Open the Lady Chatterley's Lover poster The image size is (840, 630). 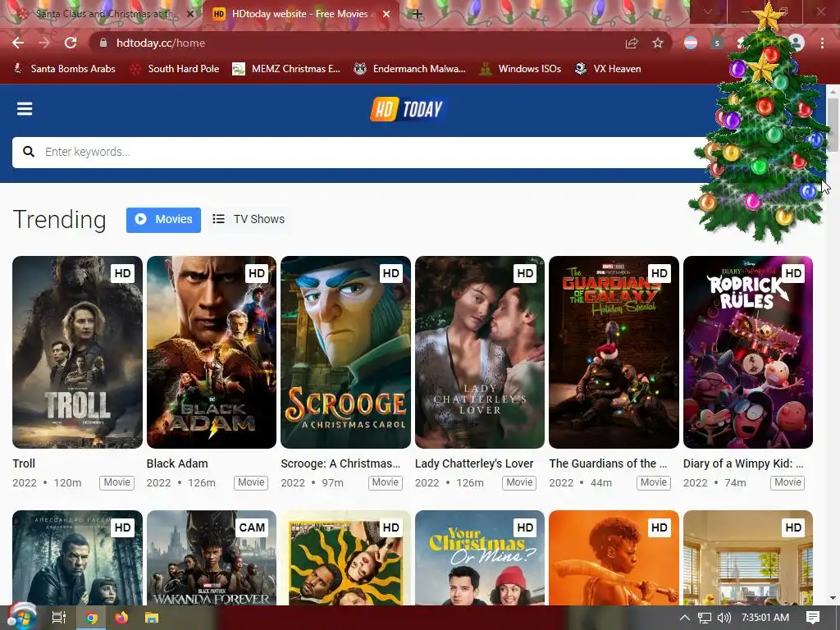point(480,352)
